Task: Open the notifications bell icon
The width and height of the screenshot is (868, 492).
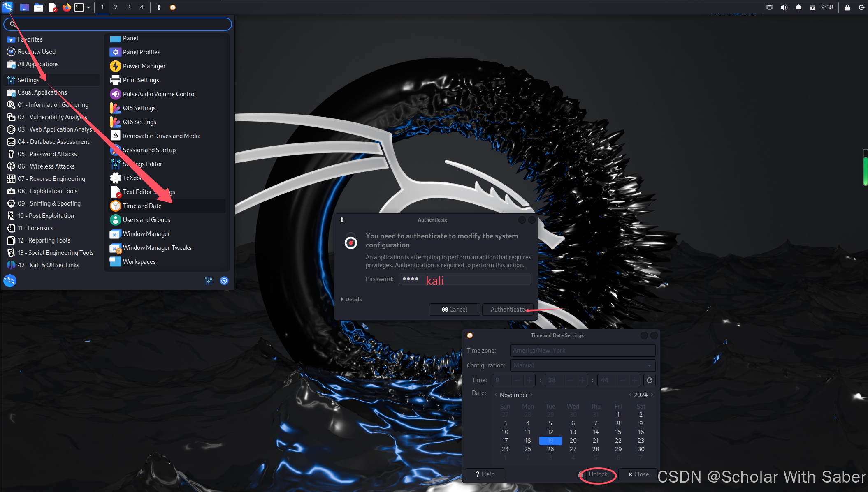Action: click(x=798, y=7)
